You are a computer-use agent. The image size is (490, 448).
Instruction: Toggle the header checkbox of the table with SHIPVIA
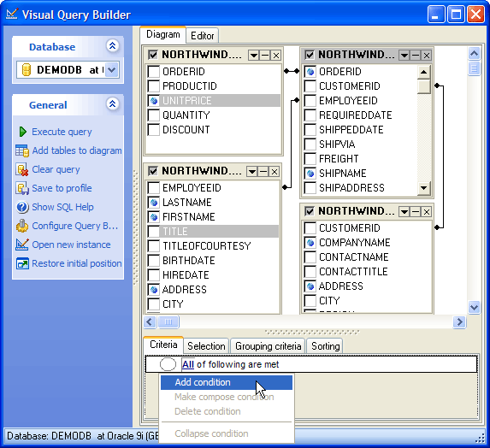pos(310,55)
